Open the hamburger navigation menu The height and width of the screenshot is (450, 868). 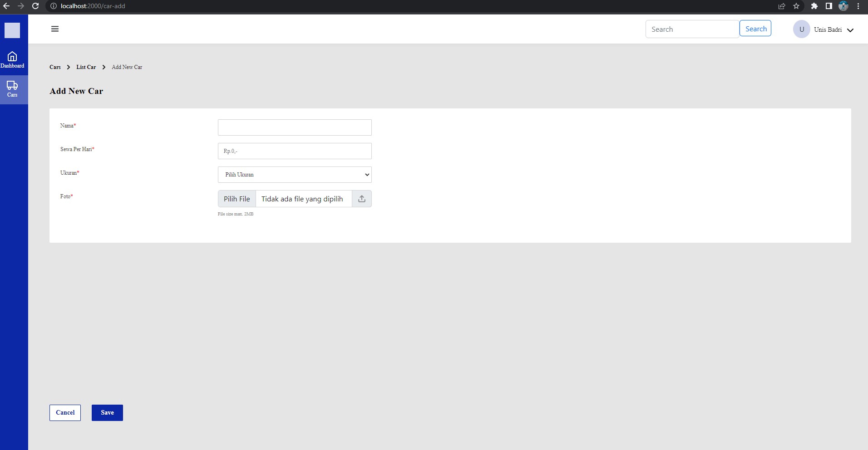point(54,29)
